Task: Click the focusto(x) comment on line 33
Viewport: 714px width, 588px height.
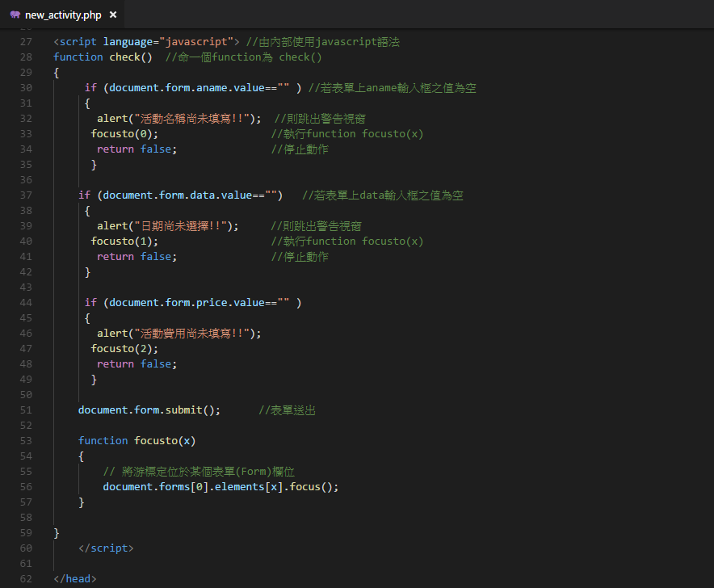Action: click(x=347, y=134)
